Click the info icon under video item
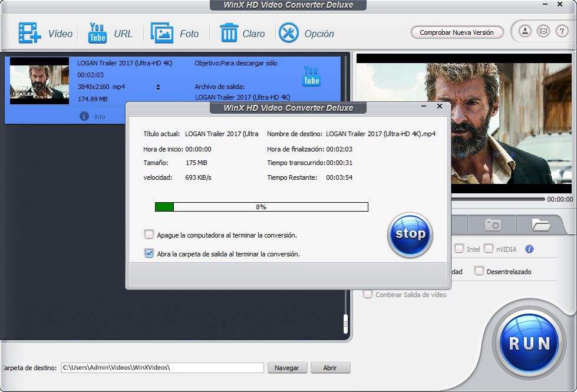Viewport: 577px width, 392px height. (x=84, y=116)
